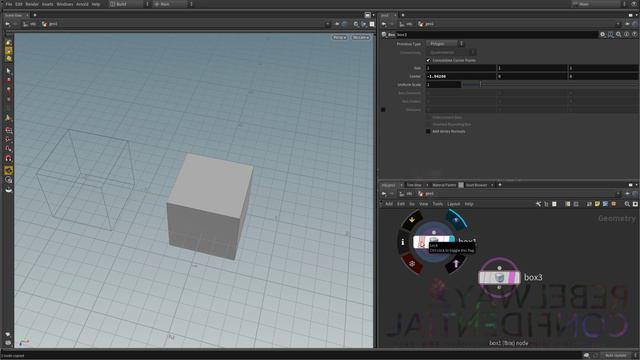Click the wrench tools icon in network toolbar
The width and height of the screenshot is (640, 360).
[x=538, y=204]
